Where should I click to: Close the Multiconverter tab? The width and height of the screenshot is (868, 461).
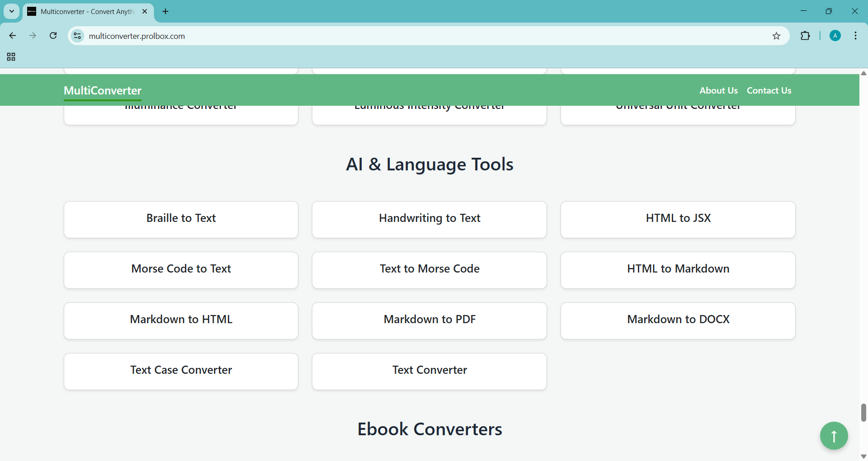pos(145,11)
